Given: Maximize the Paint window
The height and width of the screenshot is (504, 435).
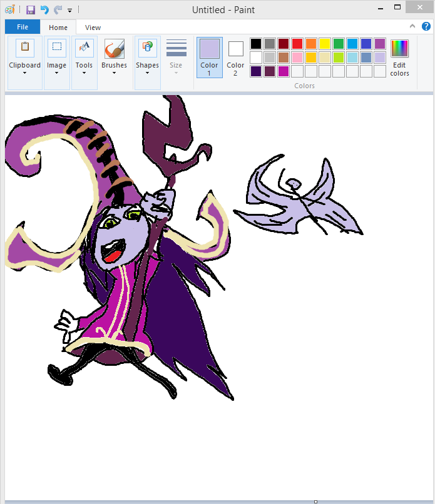Looking at the screenshot, I should pos(397,7).
